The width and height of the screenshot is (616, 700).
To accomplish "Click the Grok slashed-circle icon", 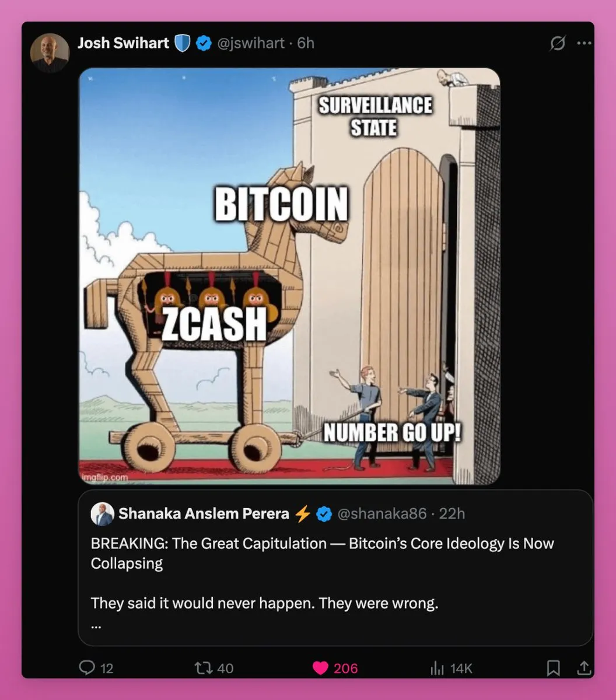I will [x=558, y=44].
